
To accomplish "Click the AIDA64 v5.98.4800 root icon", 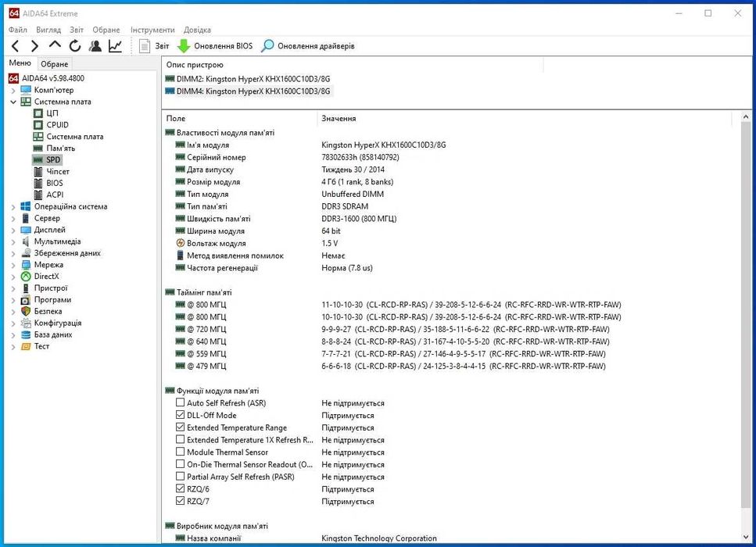I will coord(13,78).
